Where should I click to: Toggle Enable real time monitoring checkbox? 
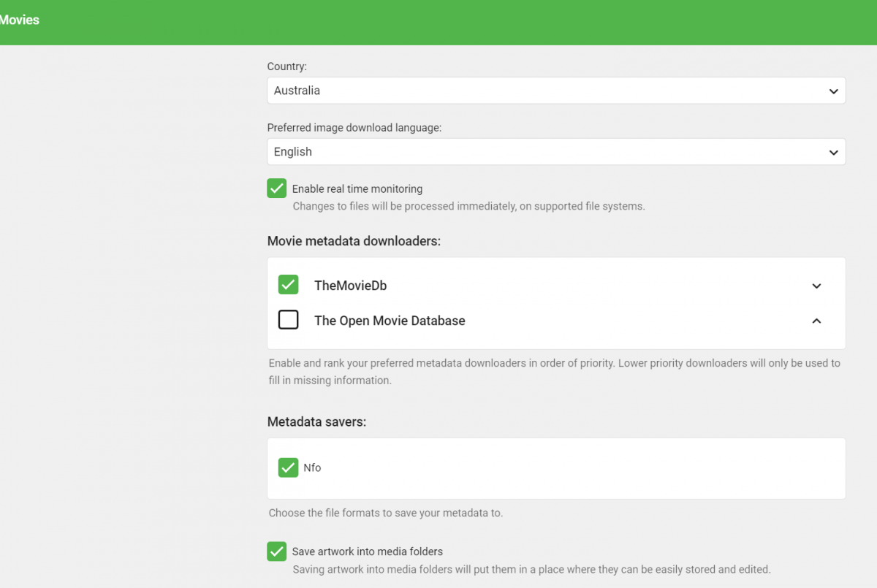point(276,188)
